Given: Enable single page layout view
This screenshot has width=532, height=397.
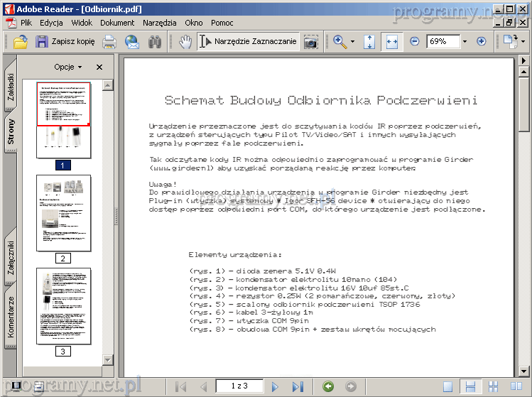Looking at the screenshot, I should [x=447, y=387].
